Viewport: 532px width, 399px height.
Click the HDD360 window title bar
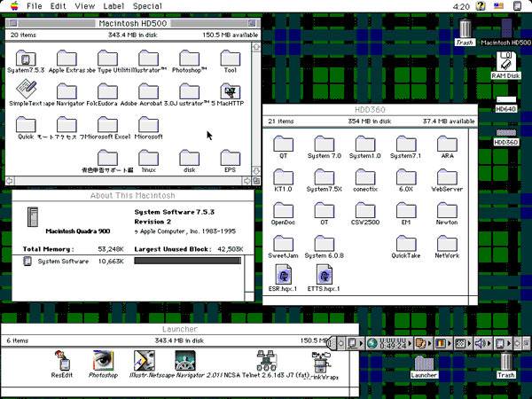pos(370,110)
